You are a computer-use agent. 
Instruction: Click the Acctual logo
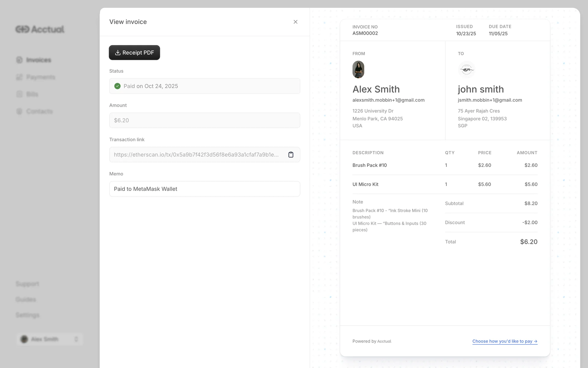tap(40, 29)
